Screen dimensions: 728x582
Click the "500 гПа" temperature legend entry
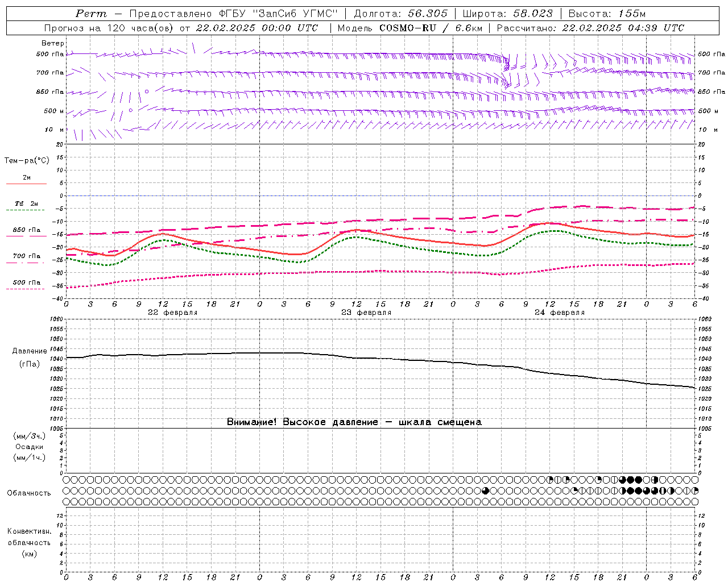[x=27, y=282]
